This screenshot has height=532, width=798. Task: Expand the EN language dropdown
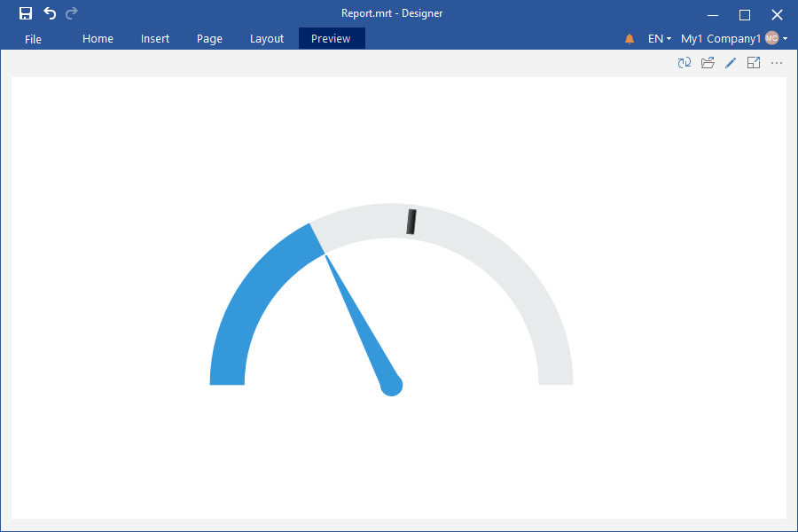(x=659, y=39)
